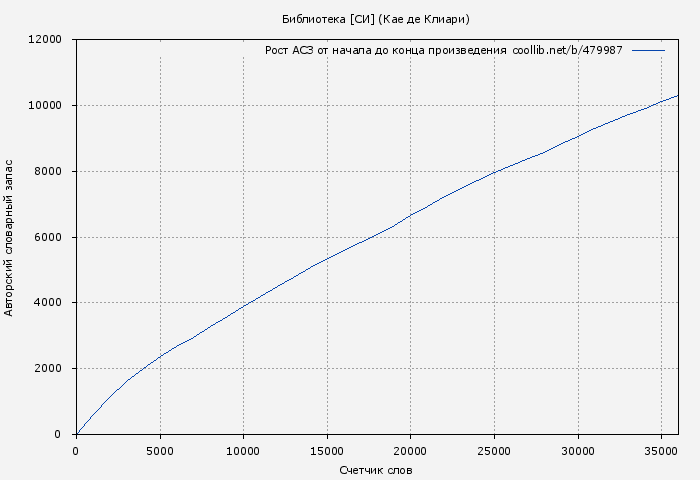
Task: Click the curve's start at the plot origin
Action: [77, 433]
